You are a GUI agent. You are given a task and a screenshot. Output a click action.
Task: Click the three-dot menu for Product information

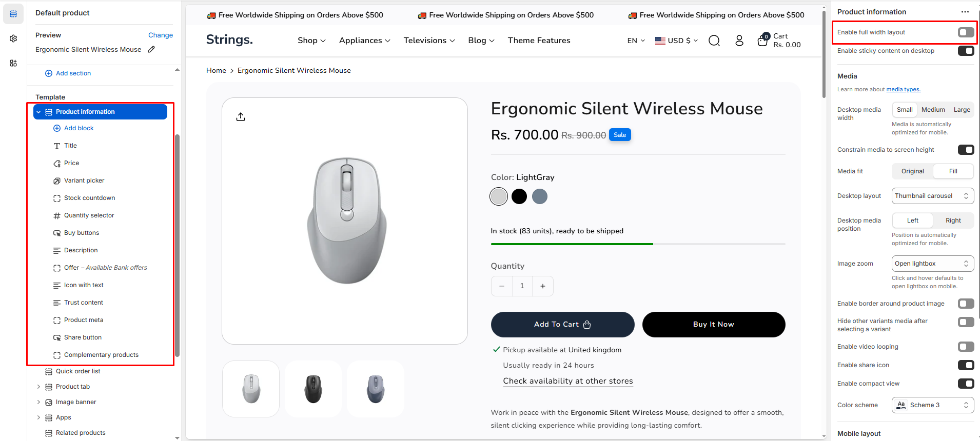point(965,12)
